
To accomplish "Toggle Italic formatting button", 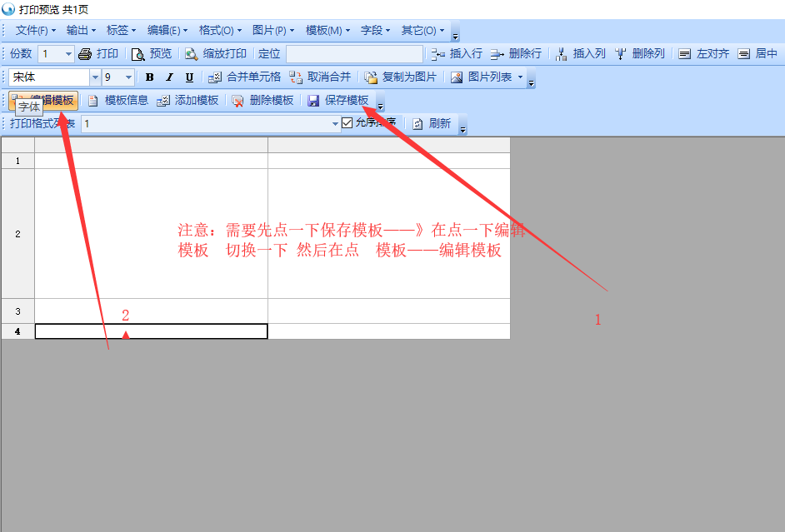I will [x=170, y=77].
